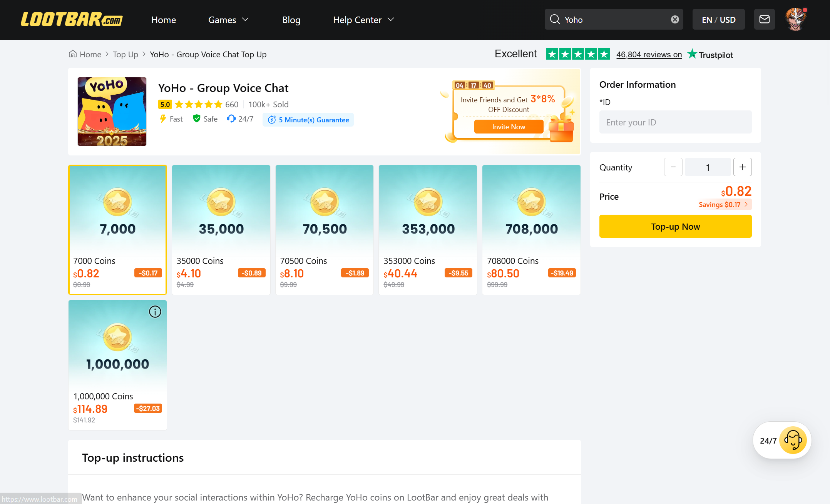Increase quantity with plus button

pyautogui.click(x=743, y=167)
